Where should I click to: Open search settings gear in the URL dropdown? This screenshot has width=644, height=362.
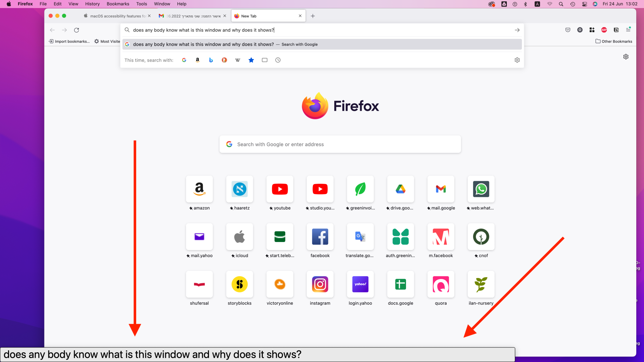point(517,60)
